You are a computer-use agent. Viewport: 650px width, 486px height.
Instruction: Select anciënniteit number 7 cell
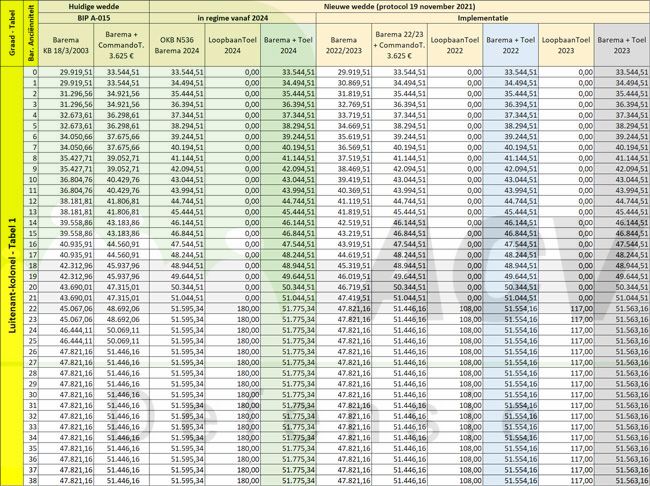pos(33,147)
